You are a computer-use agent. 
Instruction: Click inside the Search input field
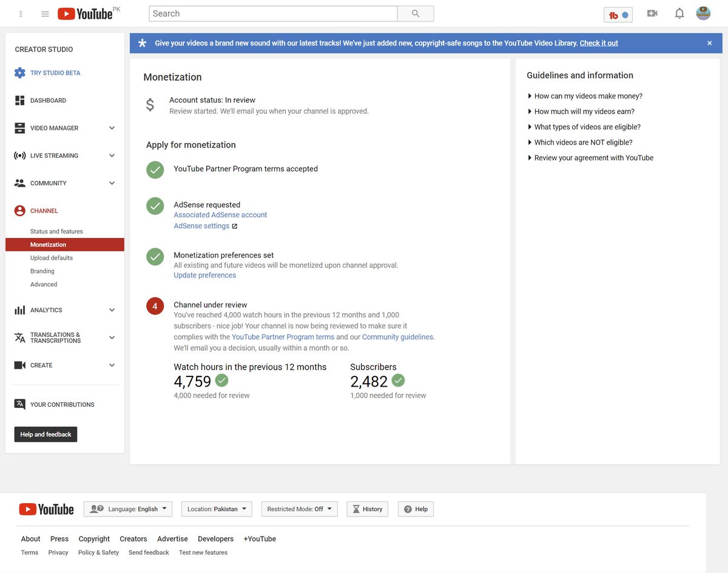[273, 13]
